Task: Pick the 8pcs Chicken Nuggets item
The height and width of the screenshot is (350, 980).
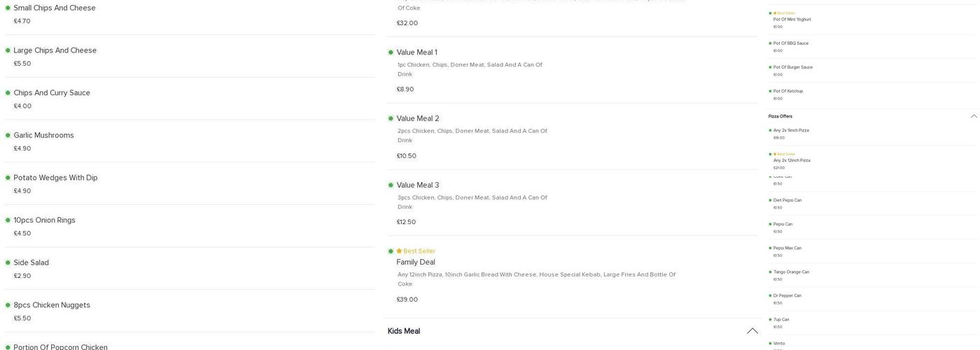Action: tap(52, 305)
